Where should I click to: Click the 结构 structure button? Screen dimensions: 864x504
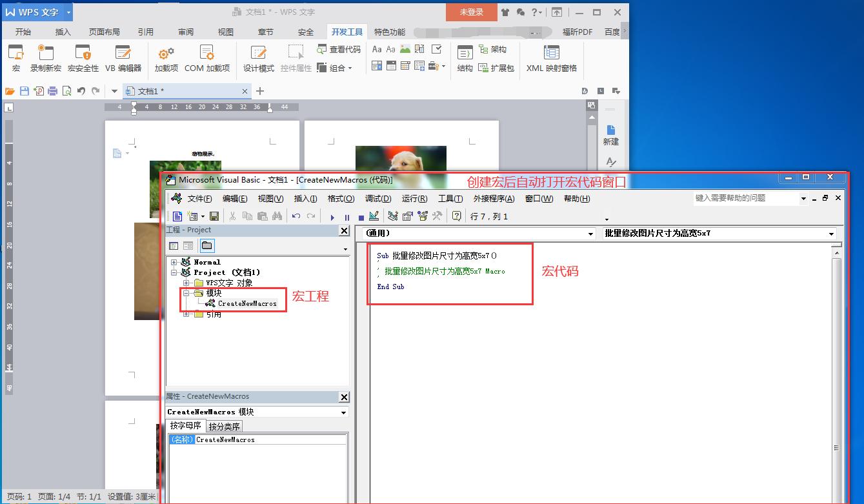(x=465, y=58)
